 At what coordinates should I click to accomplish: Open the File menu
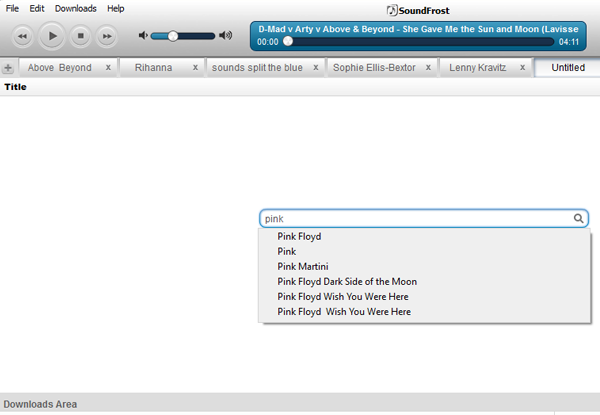12,8
